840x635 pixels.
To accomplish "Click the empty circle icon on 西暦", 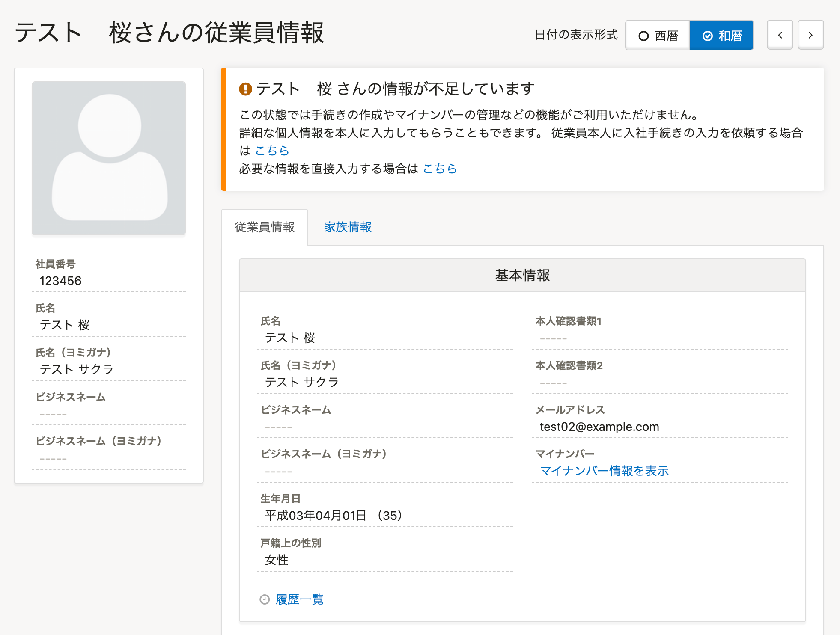I will tap(643, 36).
